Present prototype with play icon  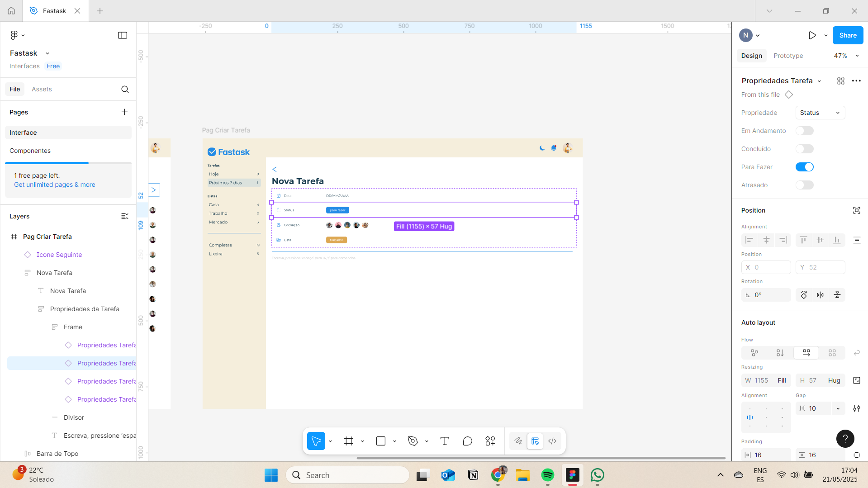[x=812, y=35]
